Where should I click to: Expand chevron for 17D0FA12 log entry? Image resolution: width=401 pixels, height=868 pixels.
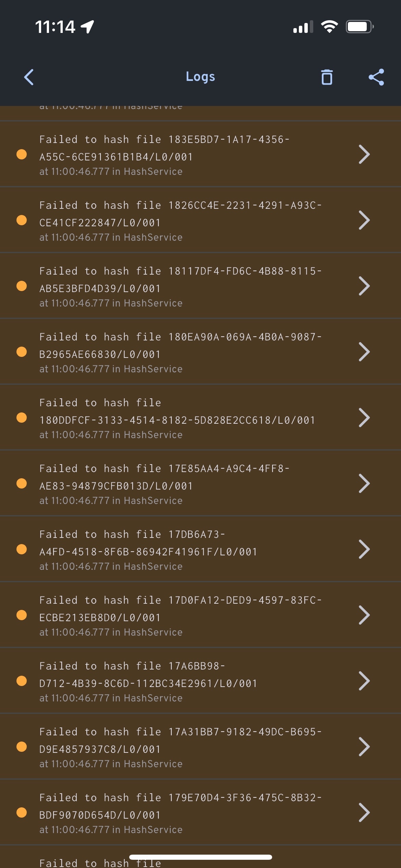[x=364, y=615]
